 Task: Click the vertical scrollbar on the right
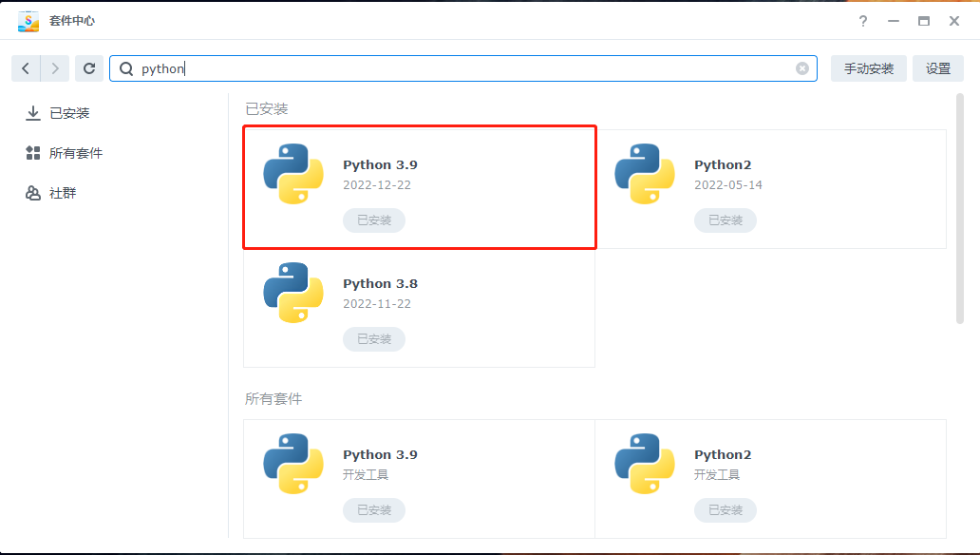point(960,209)
